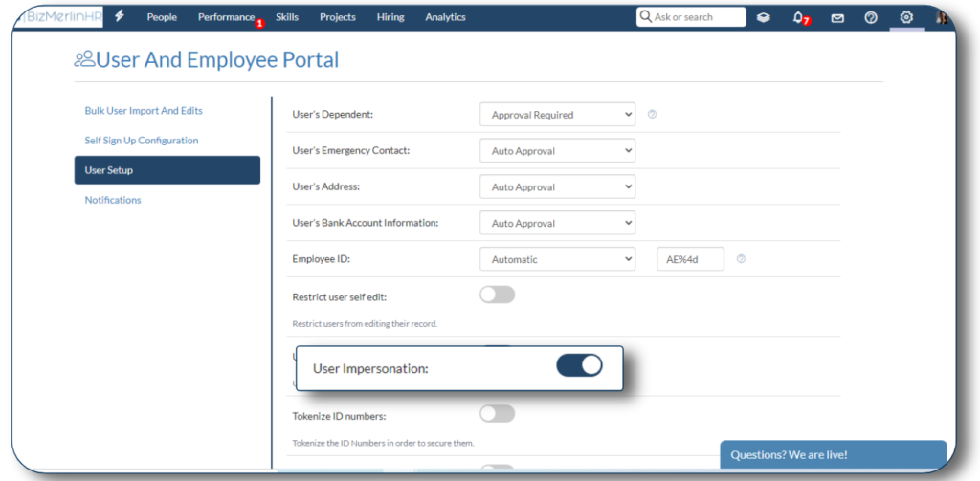980x481 pixels.
Task: Disable the User Impersonation toggle
Action: (x=579, y=365)
